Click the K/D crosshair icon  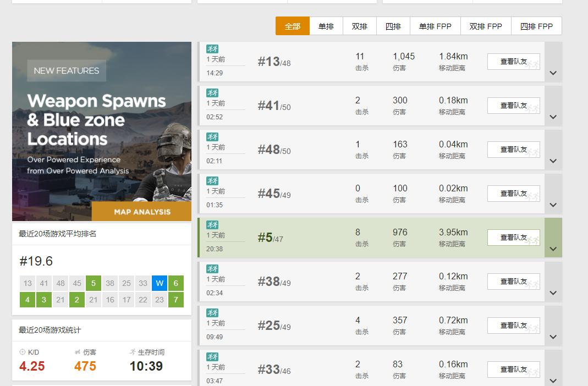(x=23, y=352)
